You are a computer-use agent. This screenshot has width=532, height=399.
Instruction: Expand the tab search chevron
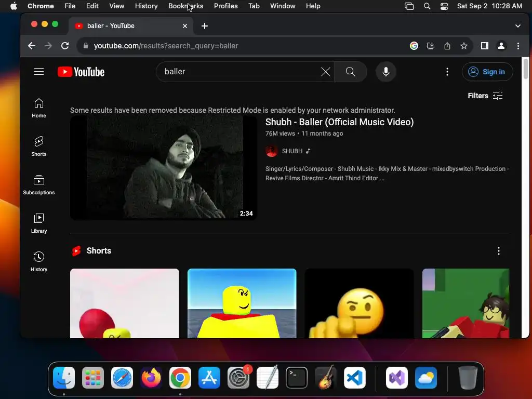(x=518, y=26)
